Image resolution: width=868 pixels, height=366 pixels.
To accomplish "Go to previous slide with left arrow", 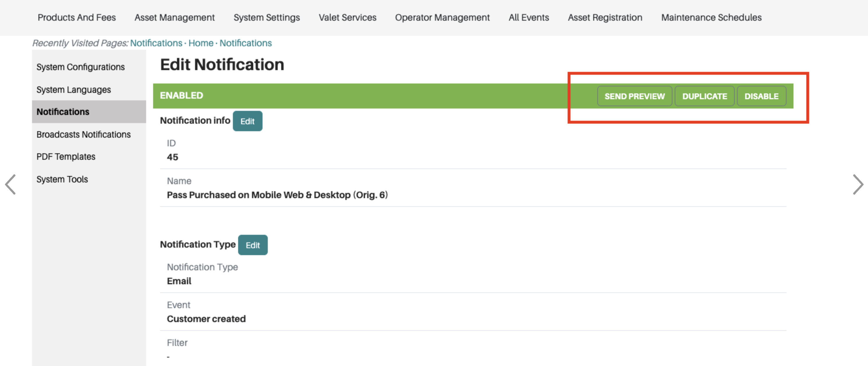I will (10, 184).
